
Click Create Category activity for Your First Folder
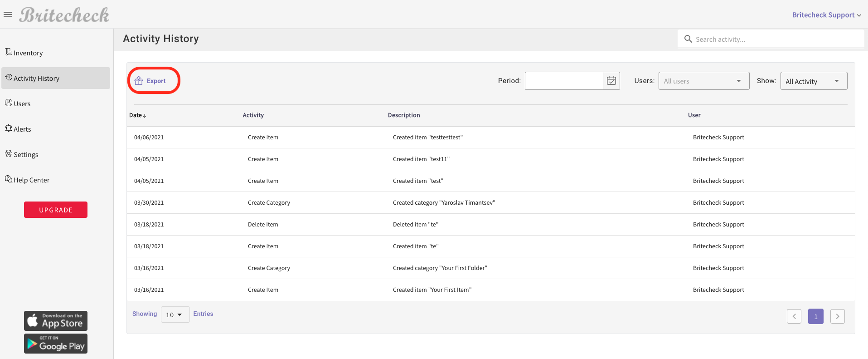(269, 268)
